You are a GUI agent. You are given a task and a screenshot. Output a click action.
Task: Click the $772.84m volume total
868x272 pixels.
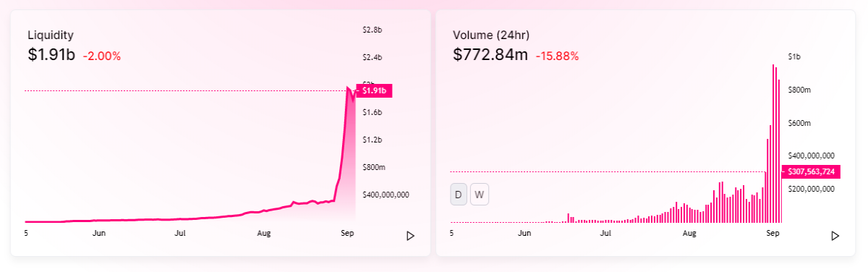(x=490, y=54)
